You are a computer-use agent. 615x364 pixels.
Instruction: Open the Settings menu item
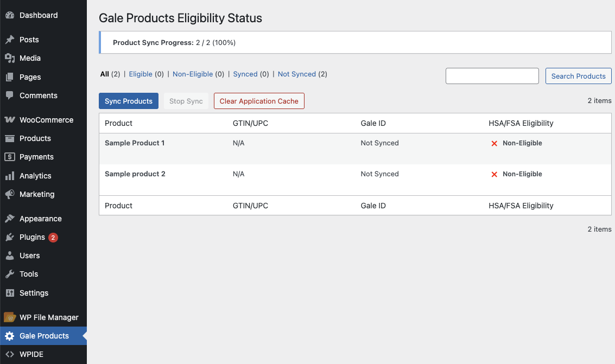34,293
